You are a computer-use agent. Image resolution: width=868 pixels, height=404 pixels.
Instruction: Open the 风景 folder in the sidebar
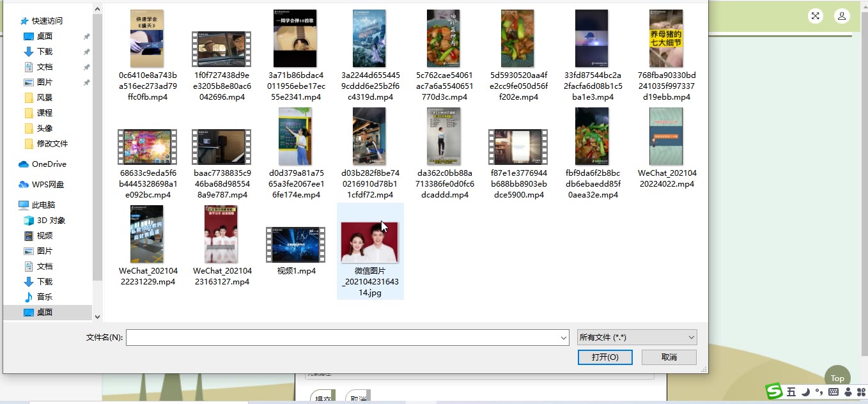(x=38, y=98)
